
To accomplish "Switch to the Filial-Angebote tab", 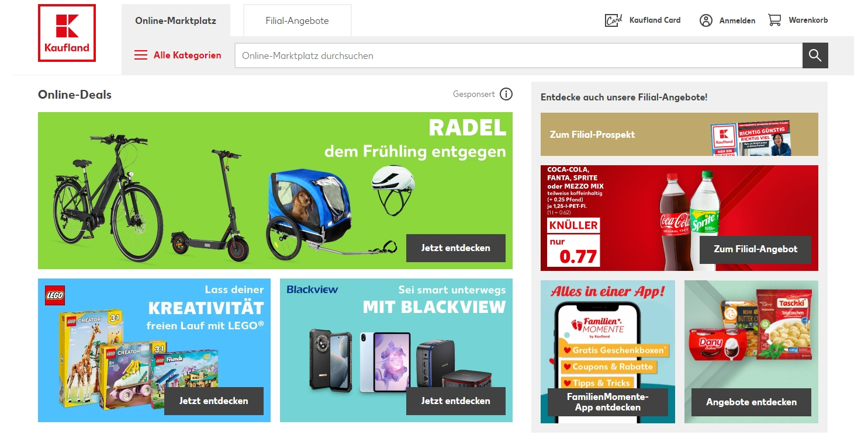I will point(297,21).
